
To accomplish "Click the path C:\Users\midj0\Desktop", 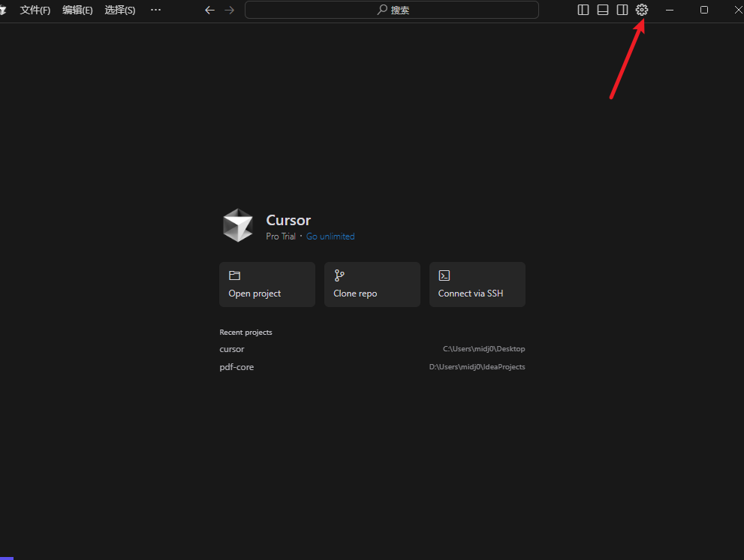I will click(484, 349).
